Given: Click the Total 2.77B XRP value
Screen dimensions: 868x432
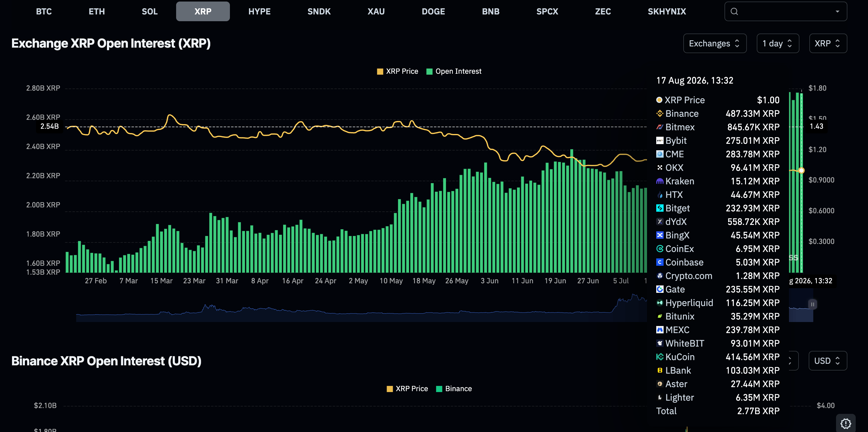Looking at the screenshot, I should click(758, 411).
